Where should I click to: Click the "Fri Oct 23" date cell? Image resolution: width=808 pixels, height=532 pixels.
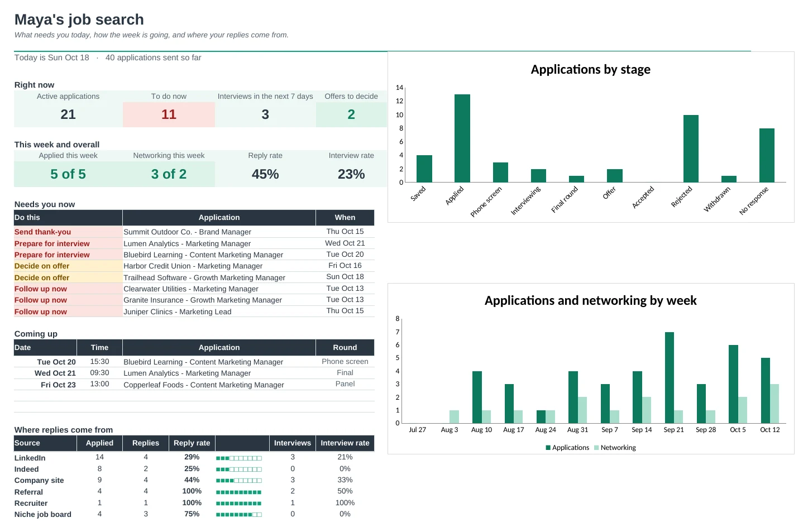pyautogui.click(x=45, y=385)
